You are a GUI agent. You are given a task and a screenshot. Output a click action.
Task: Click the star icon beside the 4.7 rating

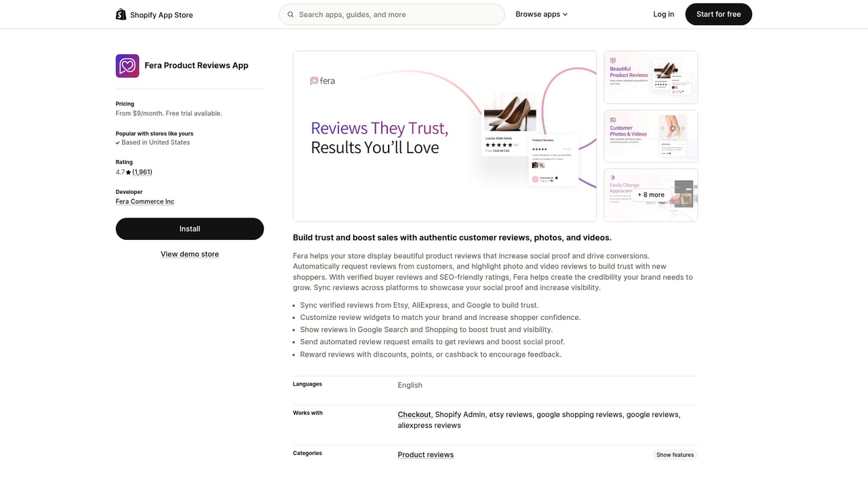pos(129,171)
